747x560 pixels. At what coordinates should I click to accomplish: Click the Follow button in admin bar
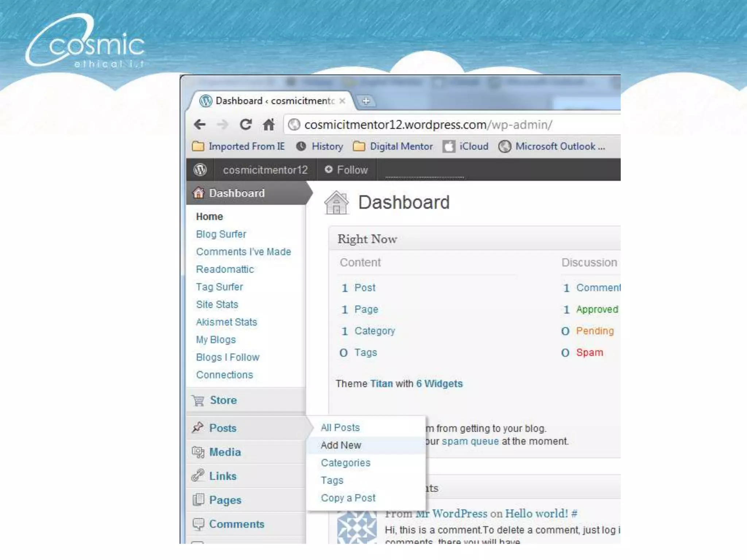347,170
